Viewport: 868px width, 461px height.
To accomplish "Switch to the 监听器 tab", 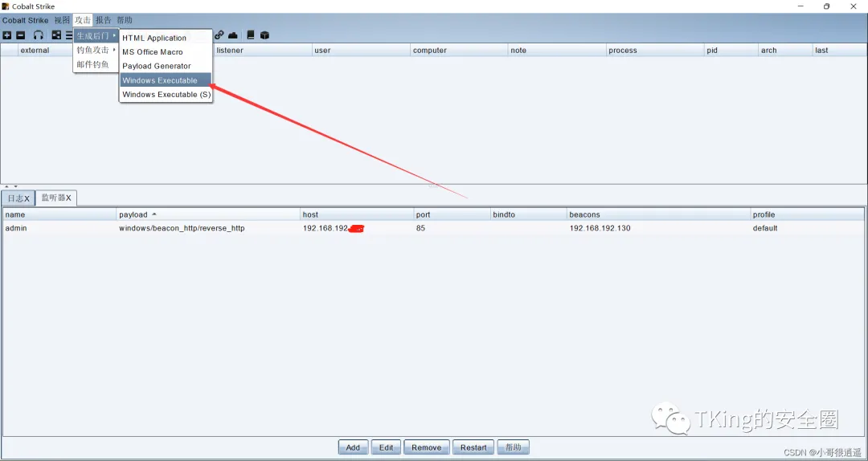I will 56,198.
